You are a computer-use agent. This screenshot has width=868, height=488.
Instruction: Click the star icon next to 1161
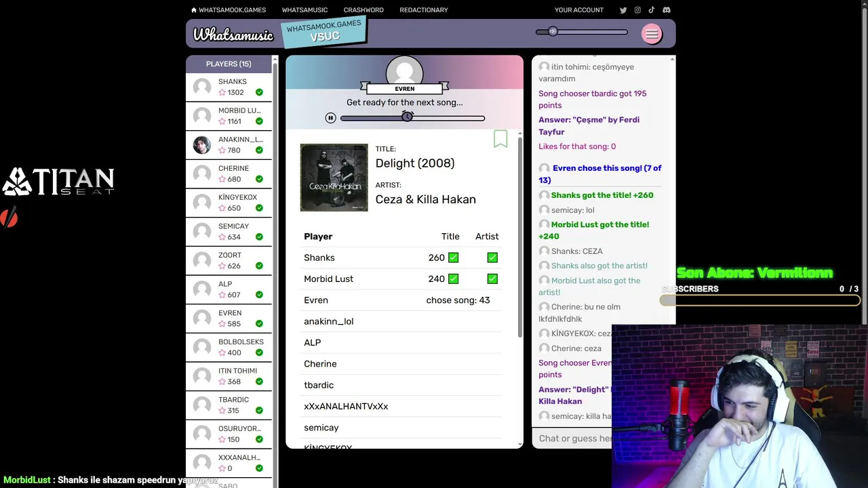222,121
